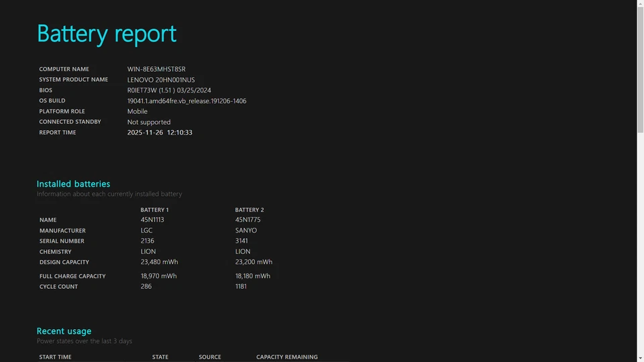Image resolution: width=644 pixels, height=362 pixels.
Task: Click the scroll-down arrow of the scrollbar
Action: [640, 359]
